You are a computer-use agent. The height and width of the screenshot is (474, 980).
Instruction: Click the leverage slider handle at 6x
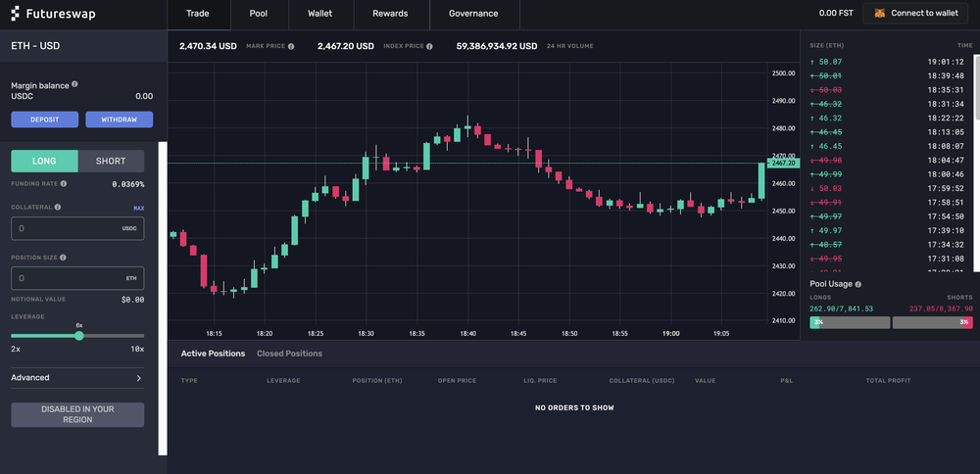pos(79,336)
